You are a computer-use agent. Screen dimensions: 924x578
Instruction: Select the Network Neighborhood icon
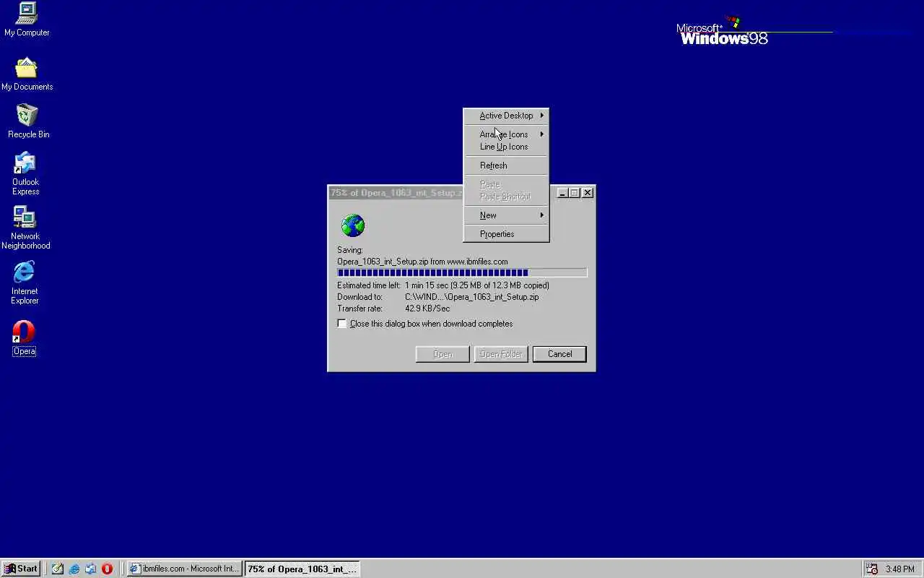(25, 228)
